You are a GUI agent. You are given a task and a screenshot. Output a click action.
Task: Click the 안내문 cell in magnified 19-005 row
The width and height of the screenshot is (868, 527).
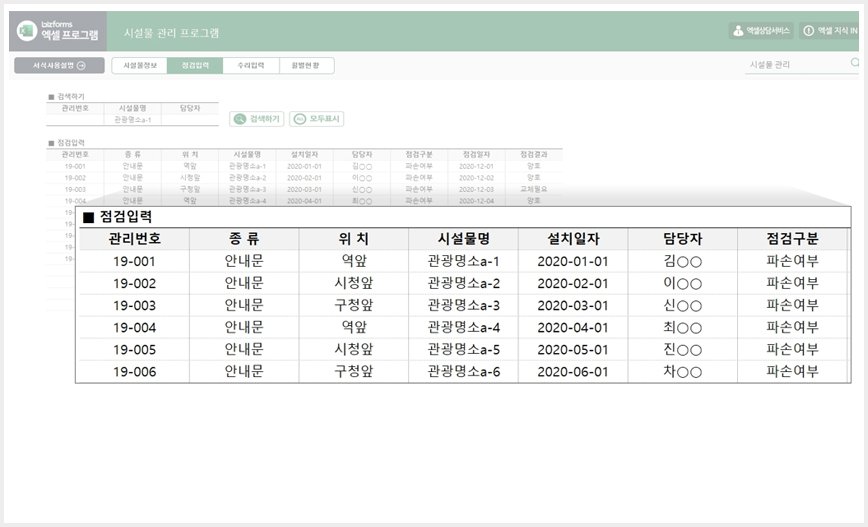244,350
